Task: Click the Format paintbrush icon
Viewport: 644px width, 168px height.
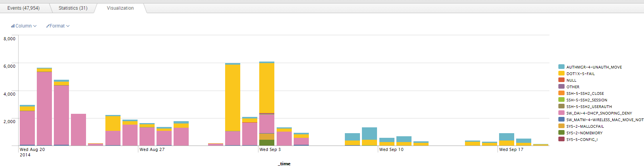Action: (48, 26)
